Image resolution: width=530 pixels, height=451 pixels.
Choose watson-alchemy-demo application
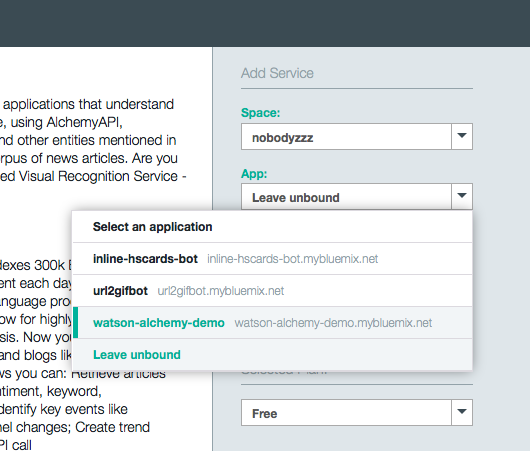[272, 323]
